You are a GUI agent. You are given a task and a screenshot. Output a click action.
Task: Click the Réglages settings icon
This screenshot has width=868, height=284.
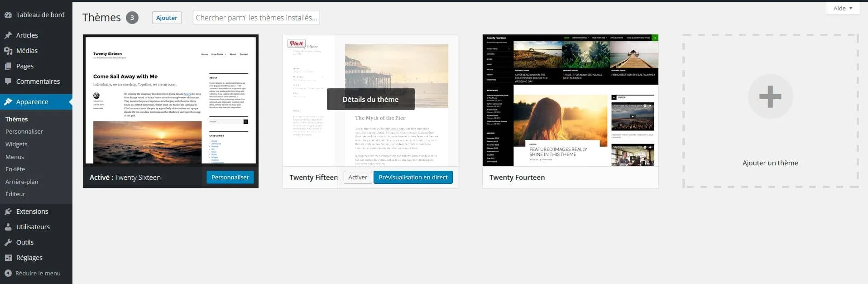click(x=8, y=258)
